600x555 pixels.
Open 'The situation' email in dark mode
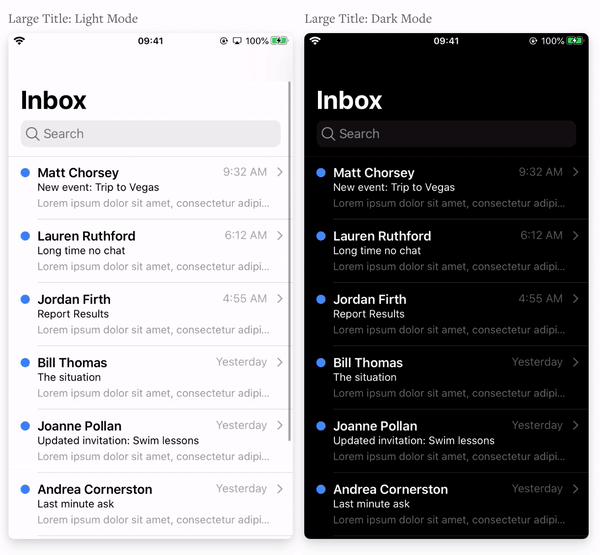point(365,377)
